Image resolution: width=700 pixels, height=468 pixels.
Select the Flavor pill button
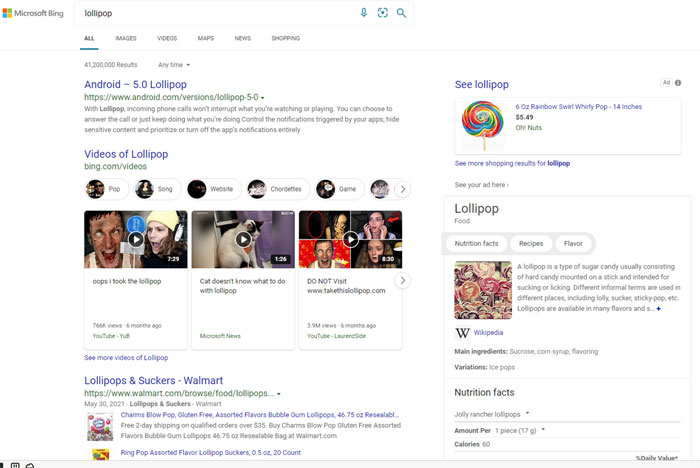(x=573, y=243)
